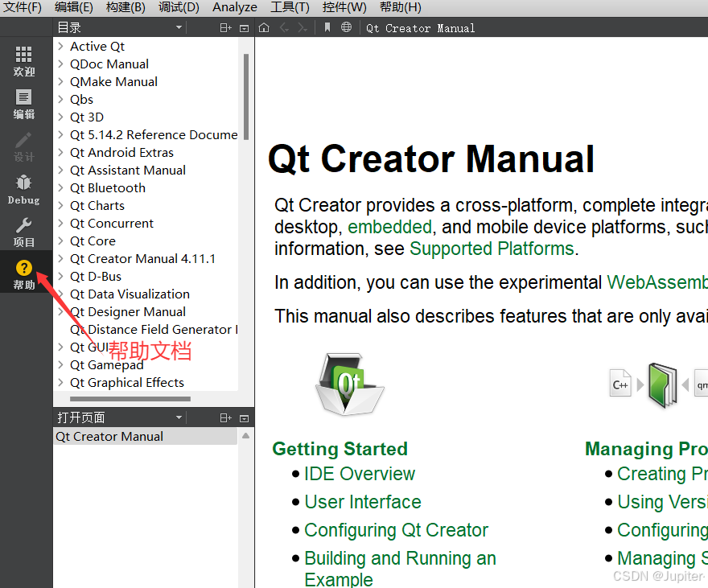708x588 pixels.
Task: Open the 欢迎 (Welcome) mode
Action: (x=23, y=61)
